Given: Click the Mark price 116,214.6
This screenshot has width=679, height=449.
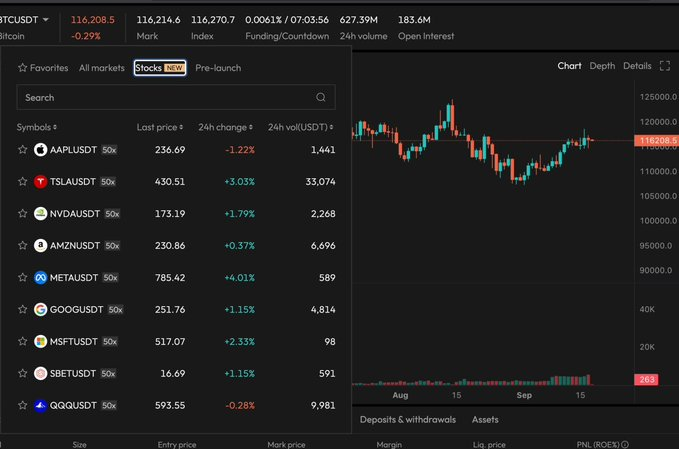Looking at the screenshot, I should (158, 20).
